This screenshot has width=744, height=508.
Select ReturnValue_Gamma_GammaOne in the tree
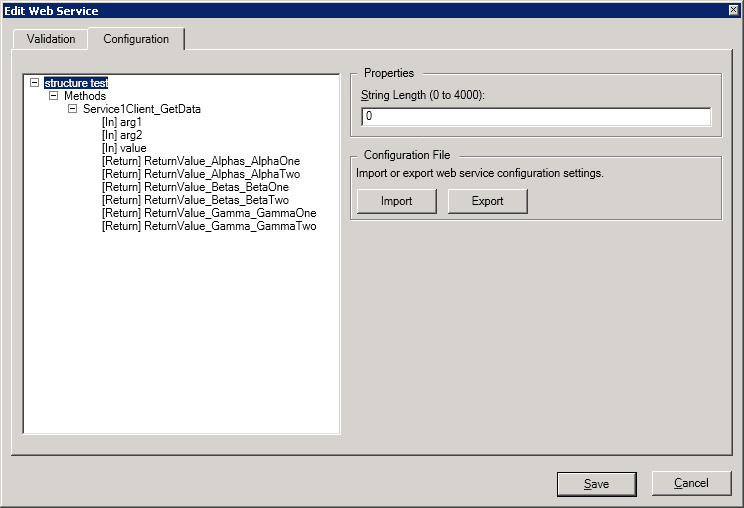point(208,213)
